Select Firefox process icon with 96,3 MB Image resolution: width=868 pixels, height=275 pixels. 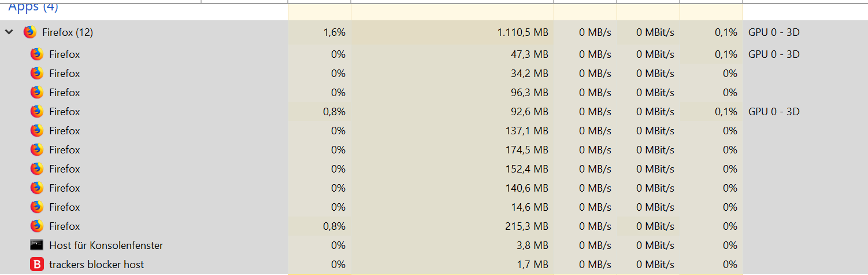point(37,93)
